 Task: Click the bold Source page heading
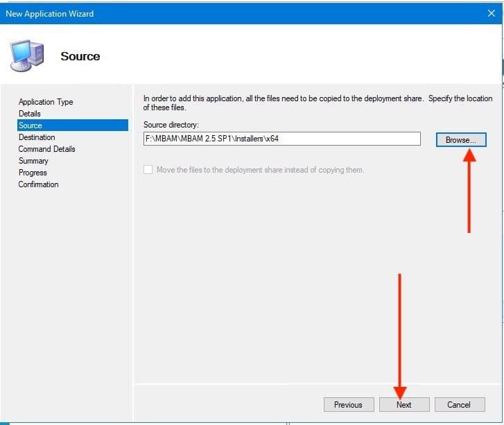tap(80, 56)
